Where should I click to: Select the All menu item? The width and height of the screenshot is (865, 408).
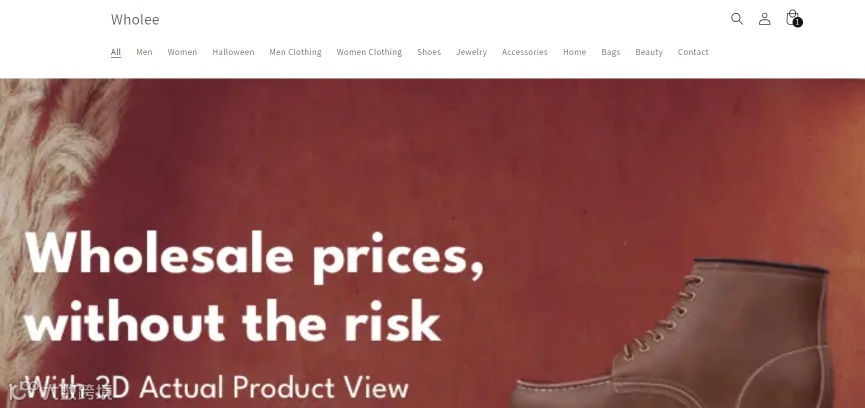pos(116,52)
